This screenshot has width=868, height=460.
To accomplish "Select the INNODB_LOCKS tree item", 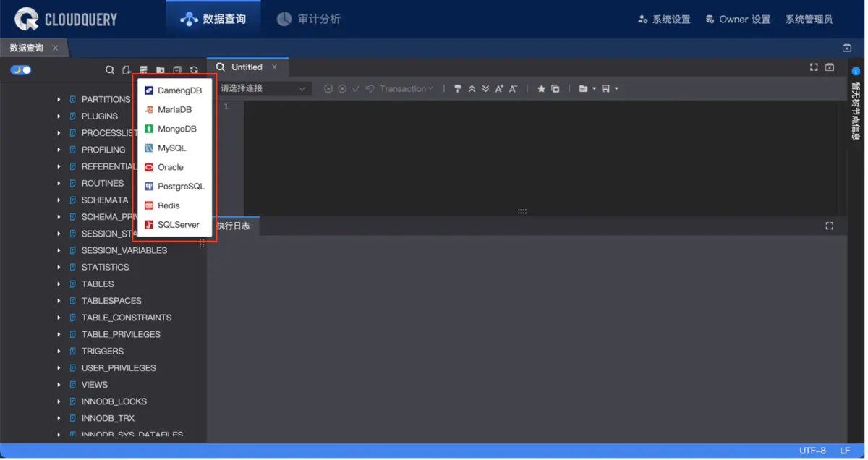I will (114, 401).
